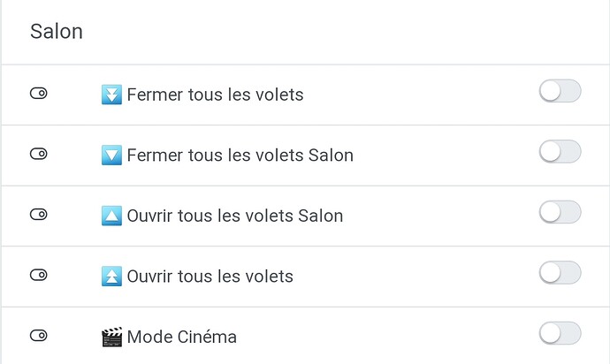610x364 pixels.
Task: Turn on Ouvrir tous les volets Salon switch
Action: click(560, 212)
